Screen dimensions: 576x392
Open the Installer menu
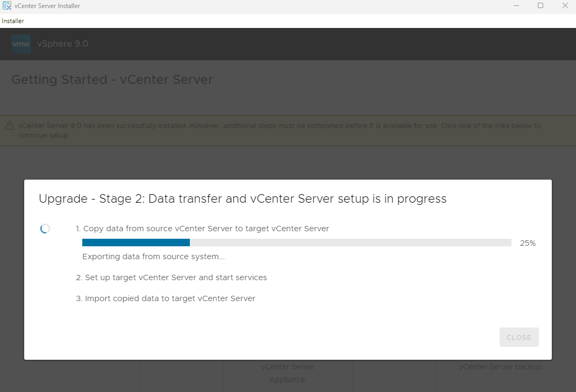point(13,21)
